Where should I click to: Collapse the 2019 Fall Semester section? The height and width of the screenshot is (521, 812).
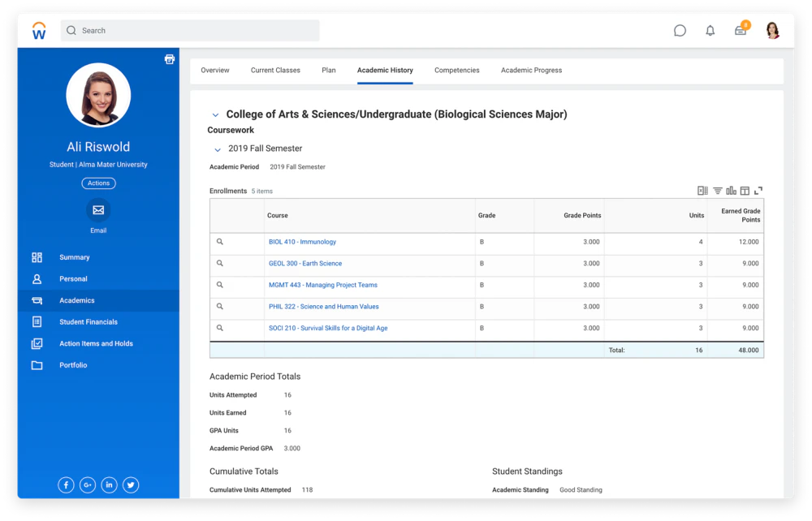coord(217,149)
